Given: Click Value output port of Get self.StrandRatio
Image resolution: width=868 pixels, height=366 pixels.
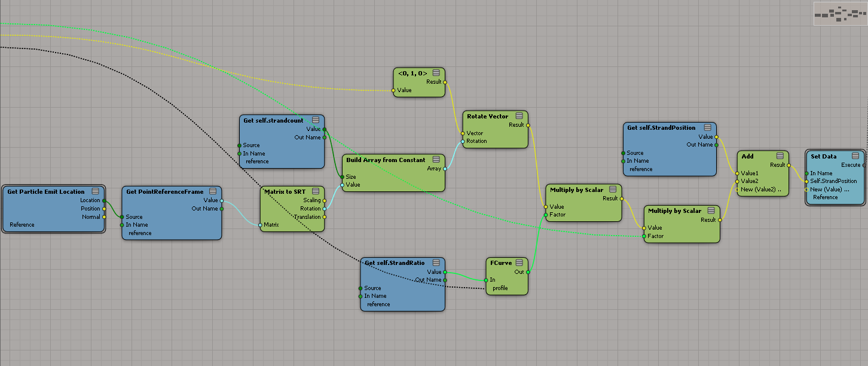Looking at the screenshot, I should coord(445,272).
